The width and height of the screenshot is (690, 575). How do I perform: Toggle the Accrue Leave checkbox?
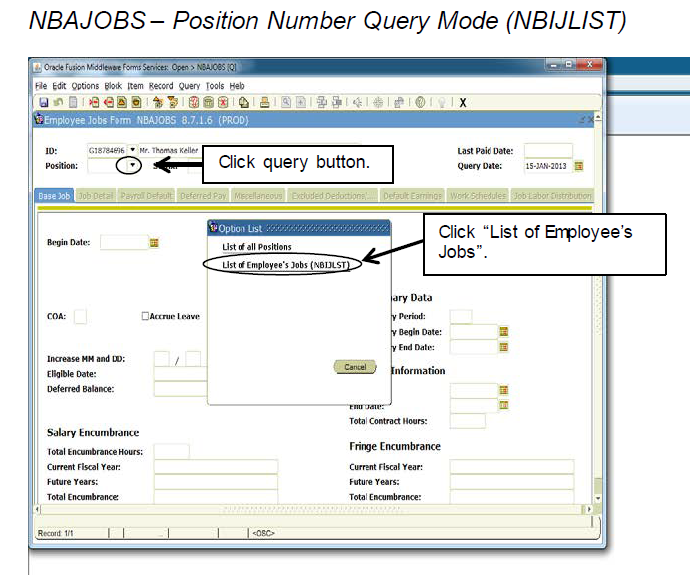click(145, 316)
